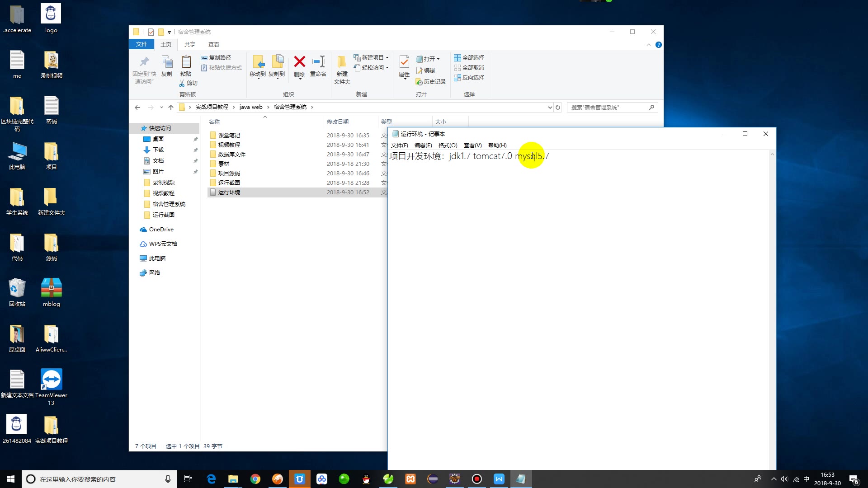This screenshot has height=488, width=868.
Task: Create folder with 新建文件夹 icon
Action: point(342,69)
